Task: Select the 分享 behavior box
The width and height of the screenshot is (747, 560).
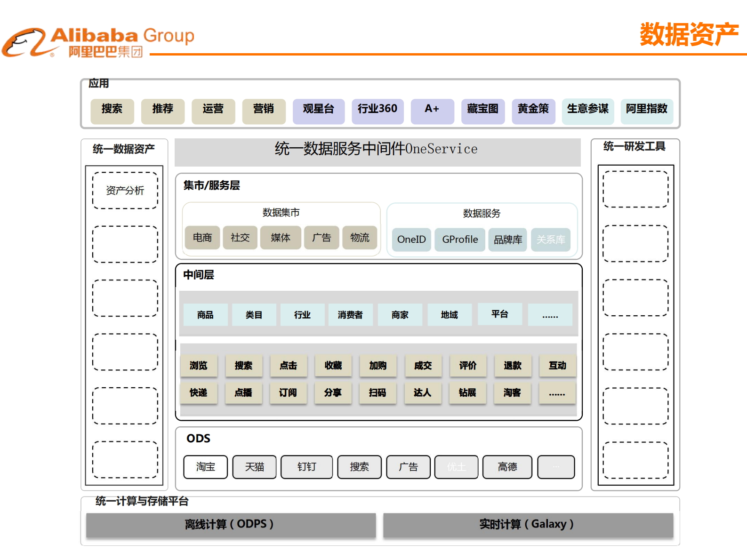Action: 333,392
